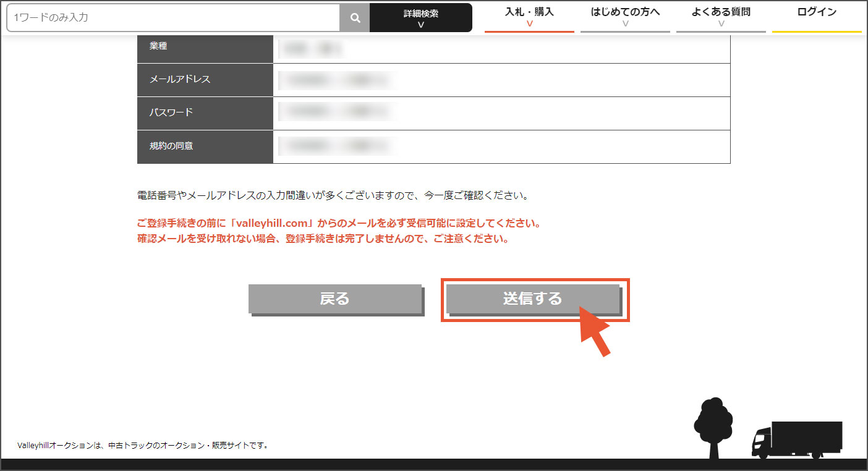Viewport: 868px width, 471px height.
Task: Expand the 詳細検索 advanced search dropdown
Action: tap(421, 18)
